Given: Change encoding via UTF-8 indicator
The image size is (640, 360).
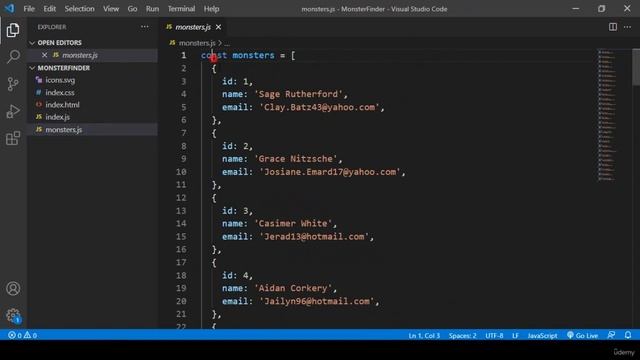Looking at the screenshot, I should point(494,335).
